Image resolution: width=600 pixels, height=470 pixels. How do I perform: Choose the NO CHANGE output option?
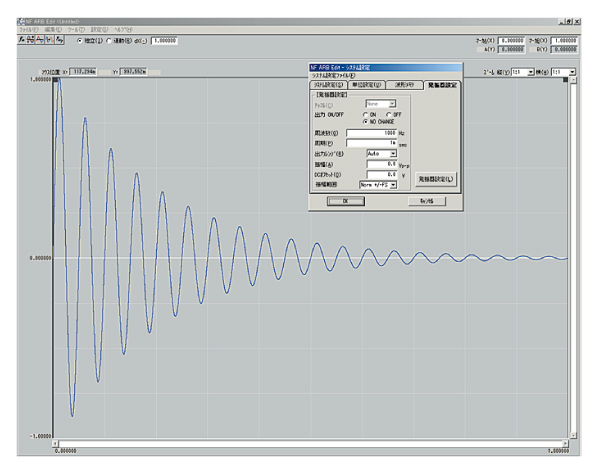(366, 121)
